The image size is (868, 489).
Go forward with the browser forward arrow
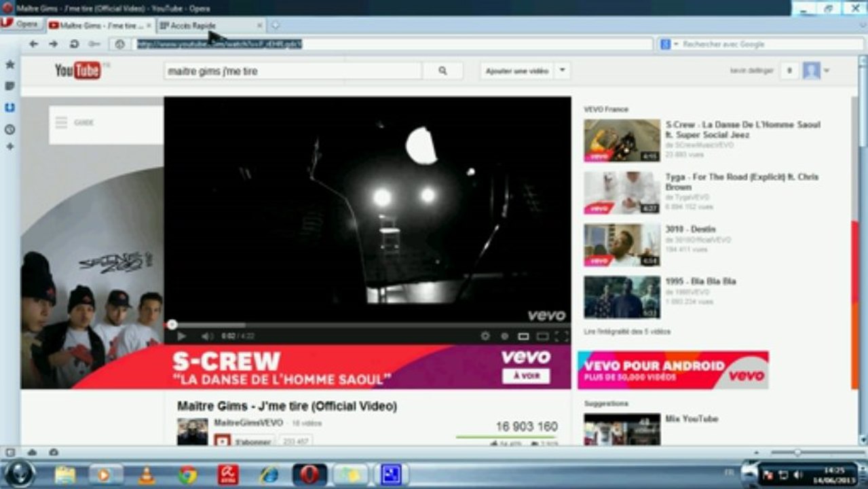[53, 44]
